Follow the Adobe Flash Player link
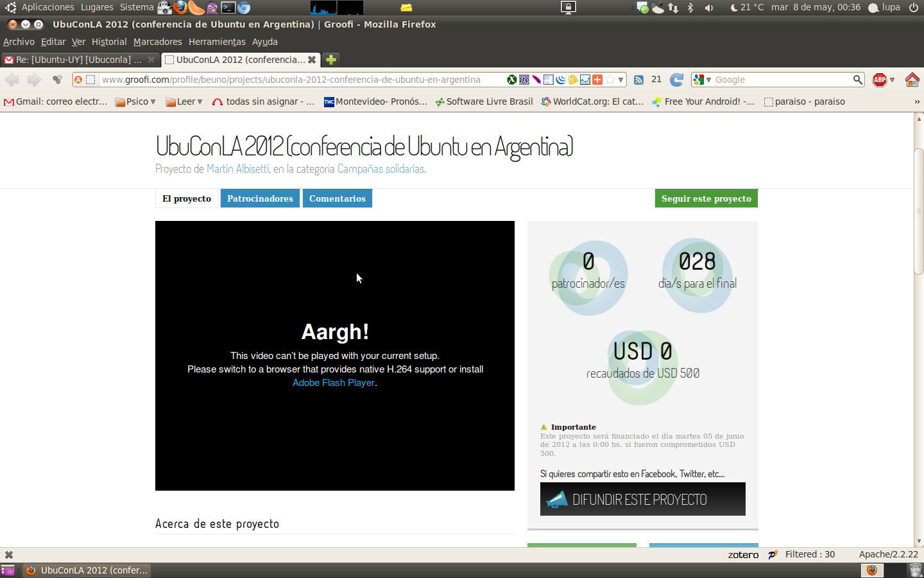The width and height of the screenshot is (924, 578). (334, 383)
